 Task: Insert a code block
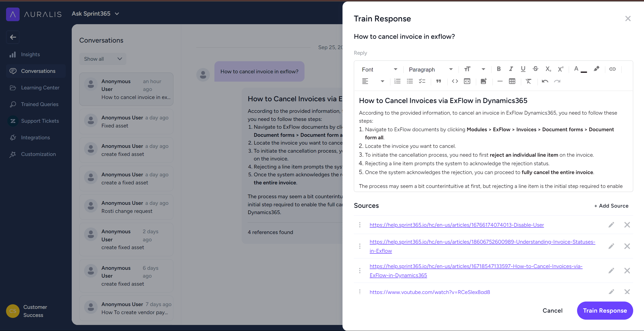tap(467, 81)
